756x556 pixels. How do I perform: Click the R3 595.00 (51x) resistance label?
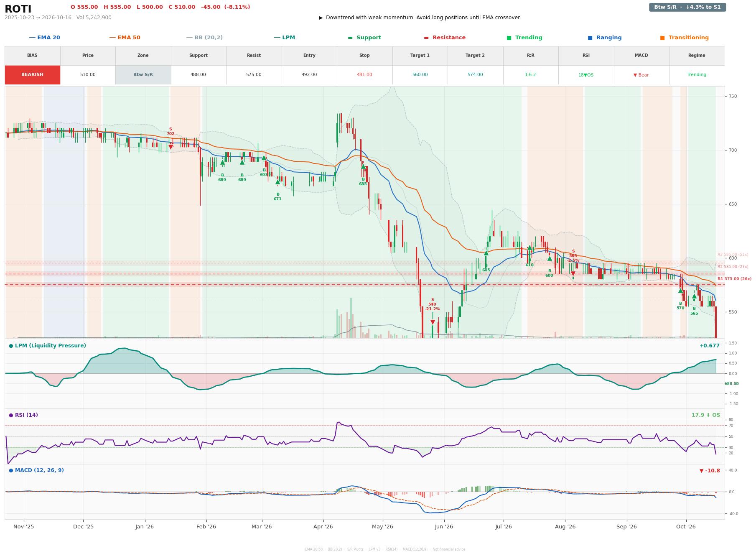tap(733, 255)
